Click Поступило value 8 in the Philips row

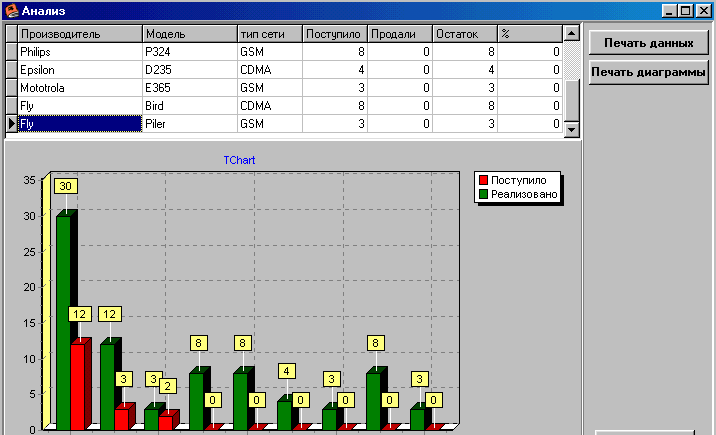coord(335,52)
